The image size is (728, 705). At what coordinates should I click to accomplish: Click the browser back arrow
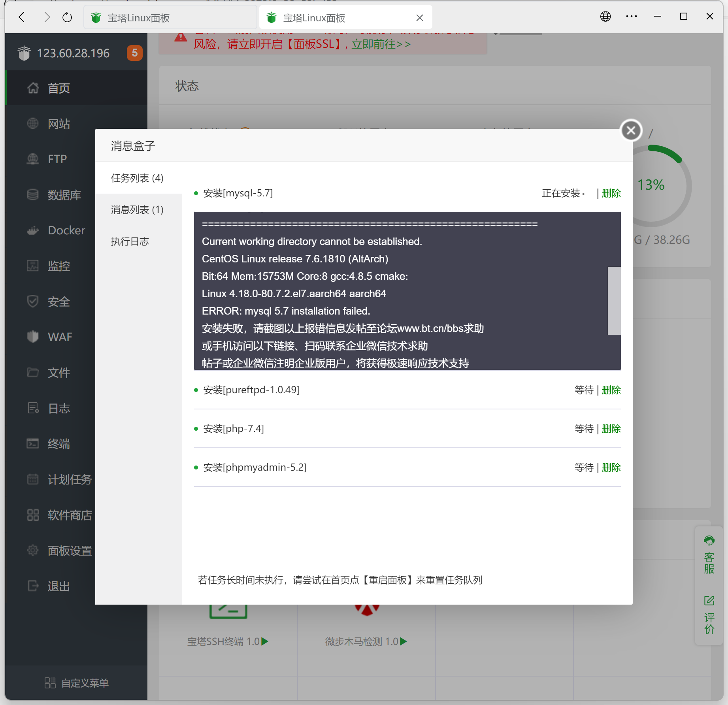22,17
